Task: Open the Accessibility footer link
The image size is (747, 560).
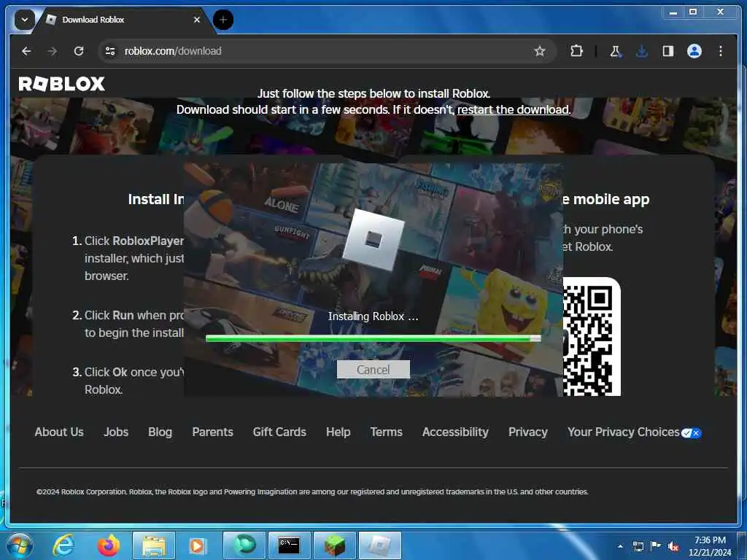Action: coord(455,432)
